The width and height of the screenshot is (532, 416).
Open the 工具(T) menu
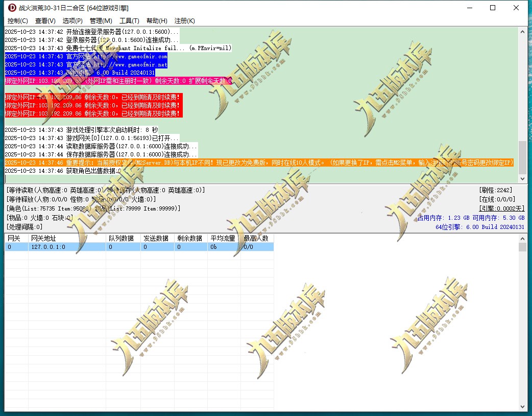coord(129,21)
